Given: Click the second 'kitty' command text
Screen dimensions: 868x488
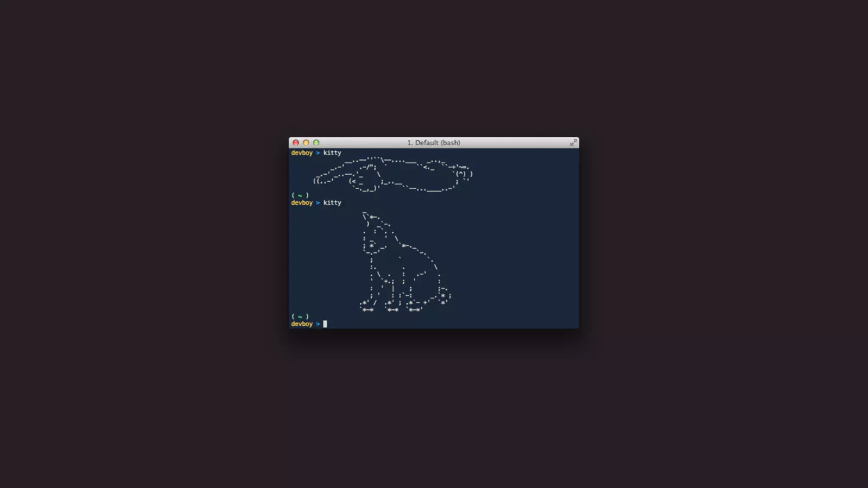Looking at the screenshot, I should (x=332, y=203).
